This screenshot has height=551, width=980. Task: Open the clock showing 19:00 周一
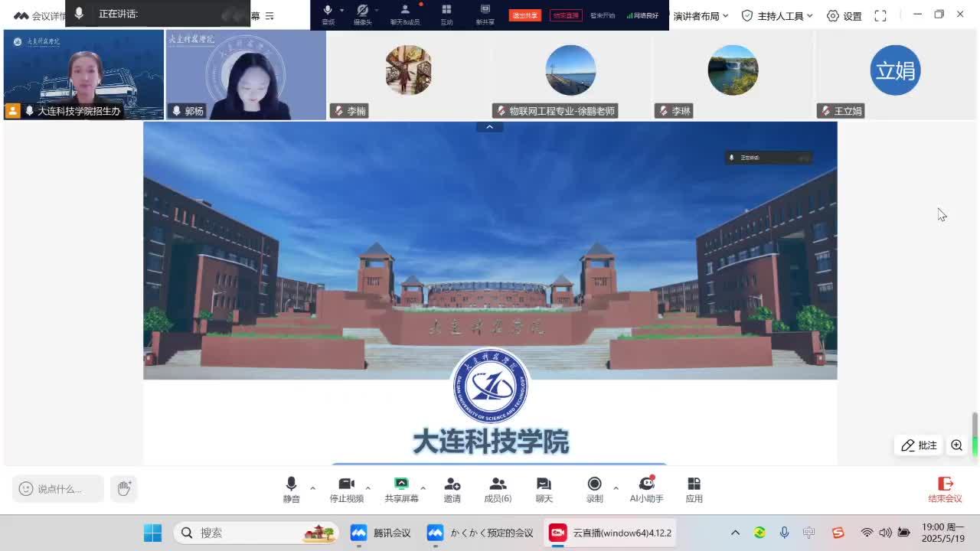coord(943,533)
